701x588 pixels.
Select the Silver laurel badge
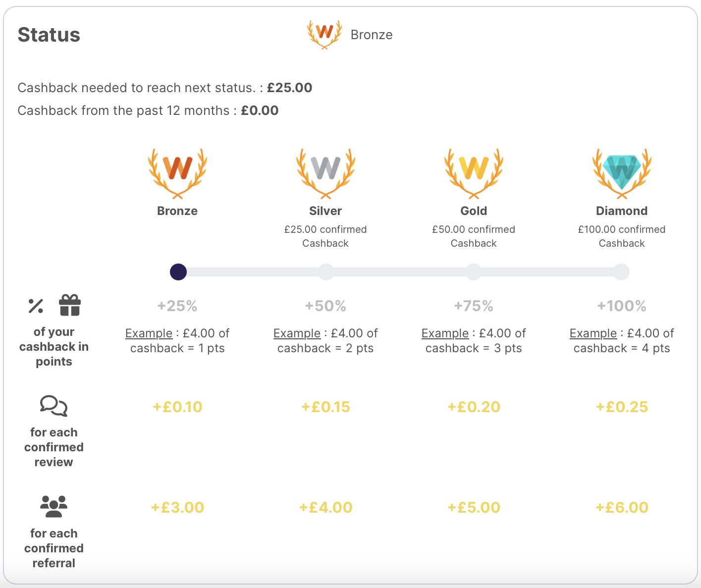pyautogui.click(x=325, y=173)
